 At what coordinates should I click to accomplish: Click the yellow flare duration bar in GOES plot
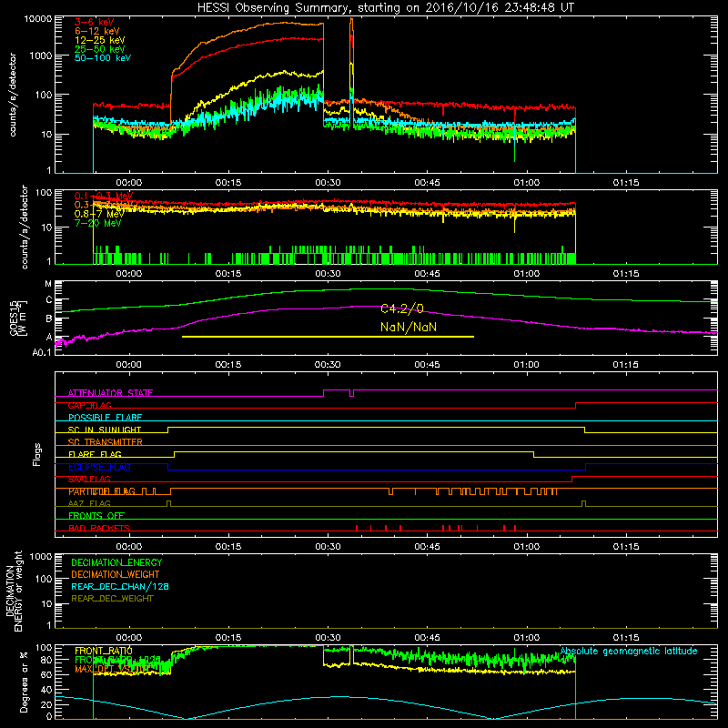coord(328,336)
